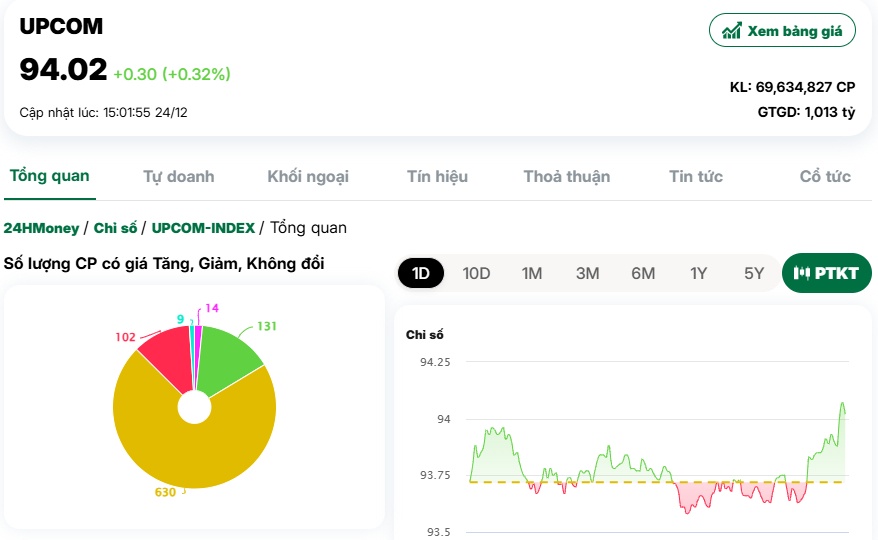Select the 6M chart range
The height and width of the screenshot is (540, 878).
pos(643,273)
